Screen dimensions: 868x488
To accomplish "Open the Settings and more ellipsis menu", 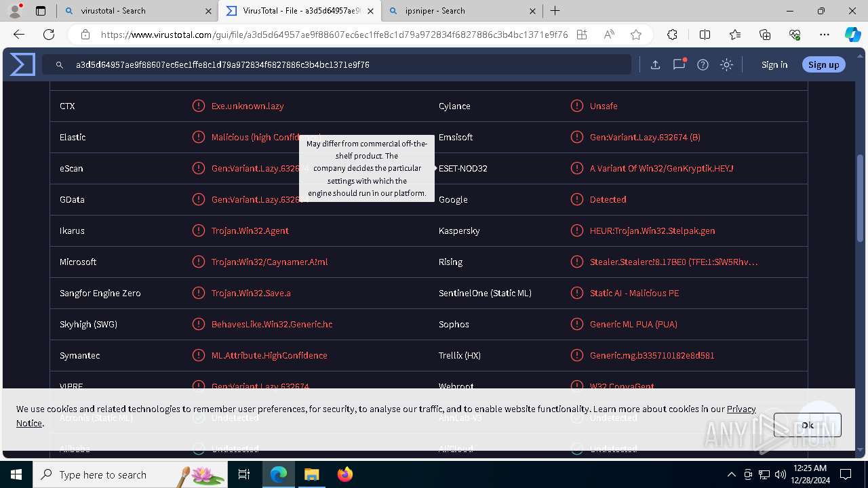I will point(825,35).
